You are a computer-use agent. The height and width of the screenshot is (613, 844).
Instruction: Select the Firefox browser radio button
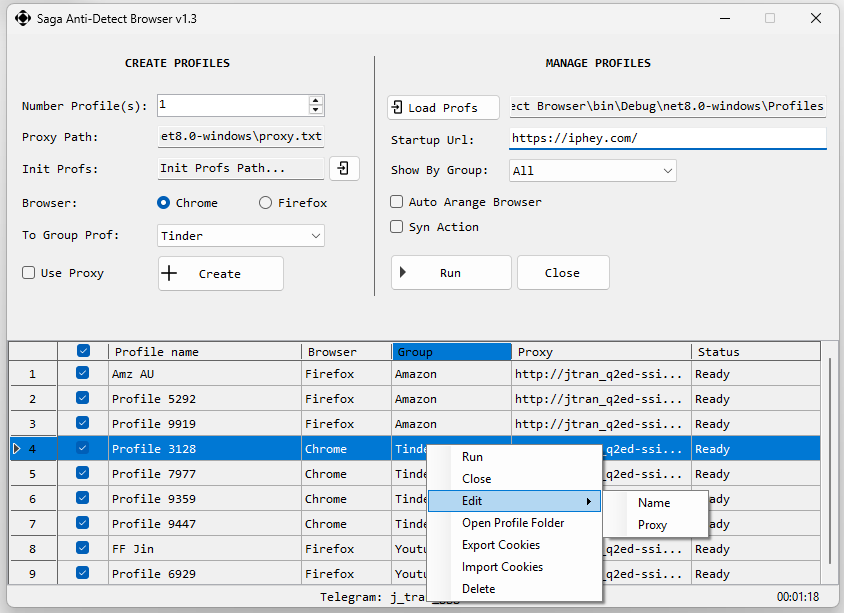pyautogui.click(x=265, y=203)
